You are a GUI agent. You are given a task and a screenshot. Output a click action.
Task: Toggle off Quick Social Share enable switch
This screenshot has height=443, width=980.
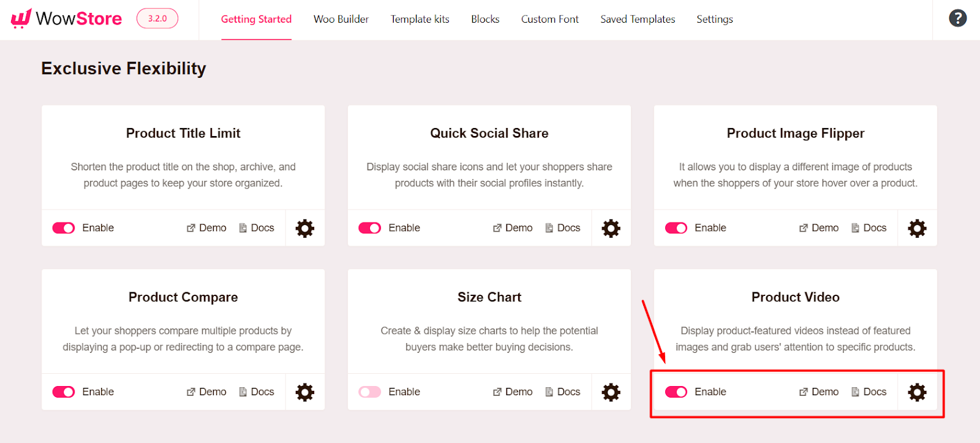tap(369, 227)
